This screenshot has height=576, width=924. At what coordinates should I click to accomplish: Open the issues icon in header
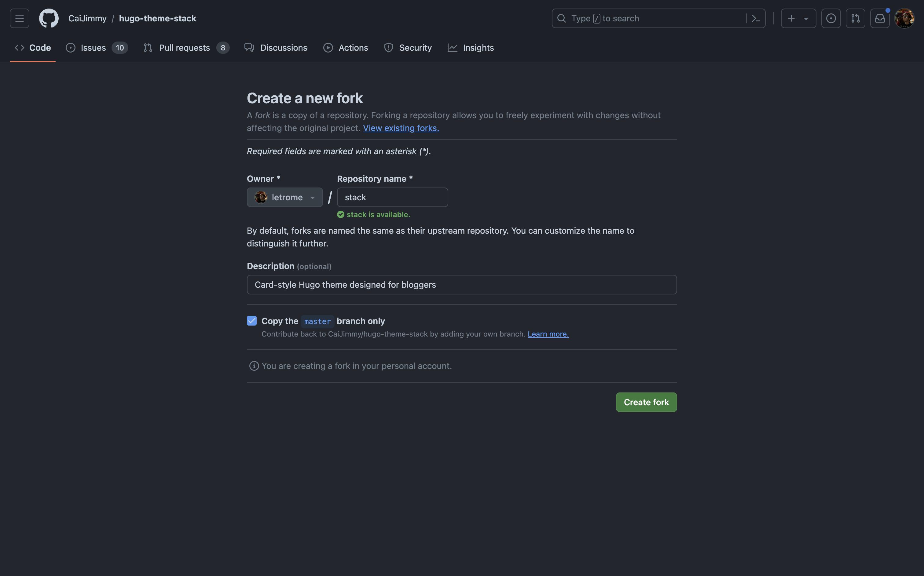(x=831, y=18)
